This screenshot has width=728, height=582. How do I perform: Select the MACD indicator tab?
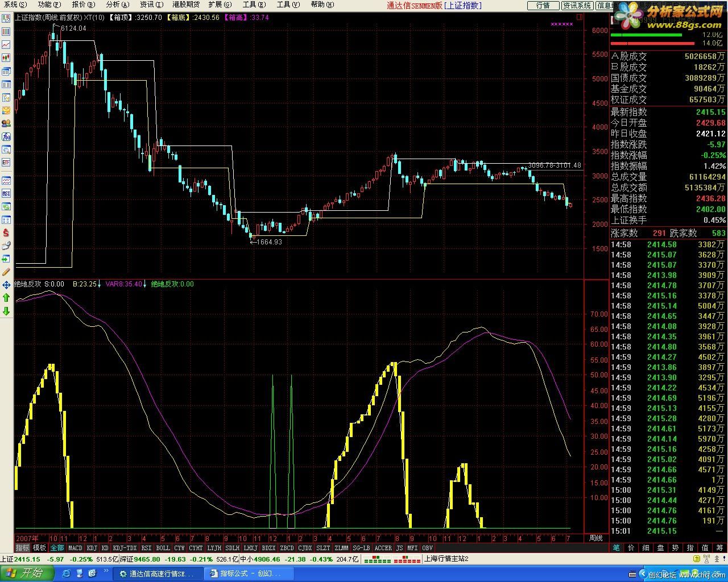pyautogui.click(x=75, y=548)
